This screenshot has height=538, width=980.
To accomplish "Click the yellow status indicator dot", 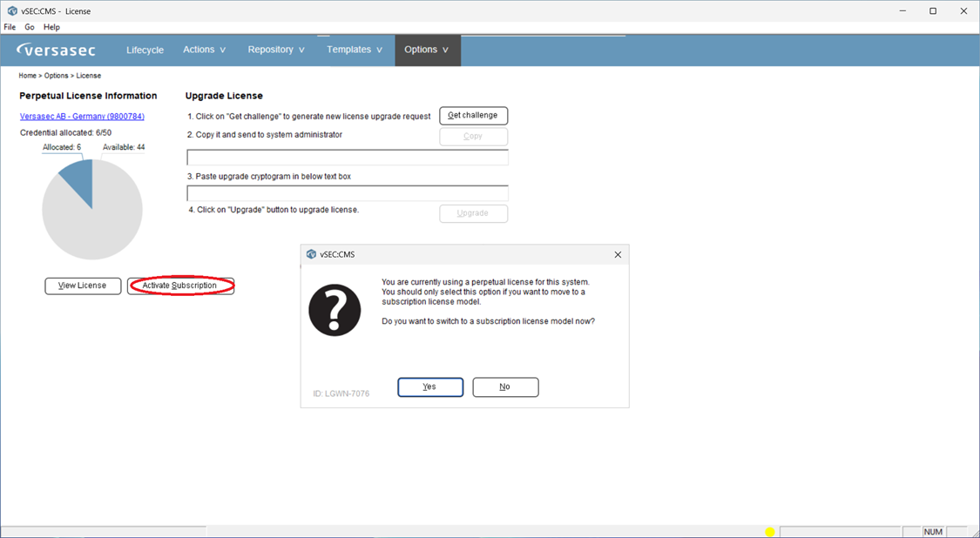I will [770, 532].
